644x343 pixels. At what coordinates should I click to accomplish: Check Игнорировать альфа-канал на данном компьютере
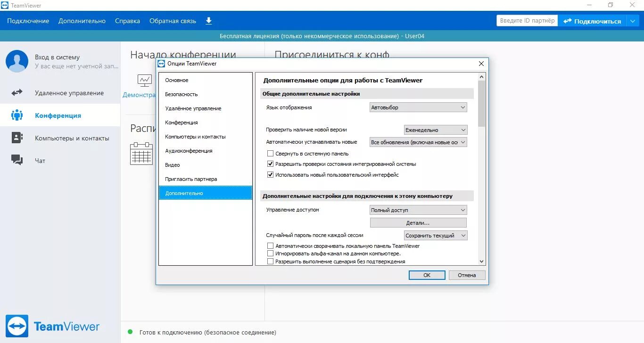click(271, 253)
